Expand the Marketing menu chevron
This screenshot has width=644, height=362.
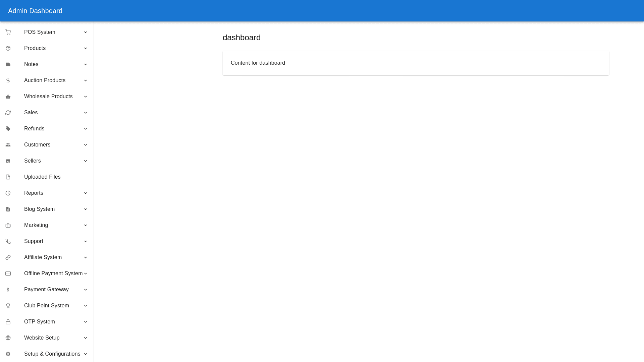(x=86, y=225)
